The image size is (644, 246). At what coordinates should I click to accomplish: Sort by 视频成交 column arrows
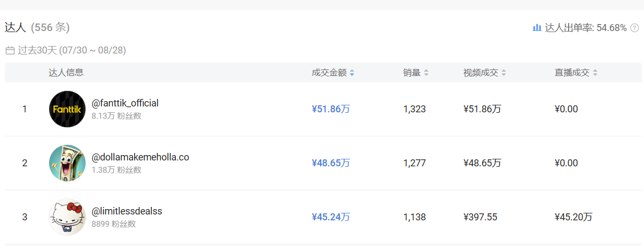pyautogui.click(x=503, y=73)
